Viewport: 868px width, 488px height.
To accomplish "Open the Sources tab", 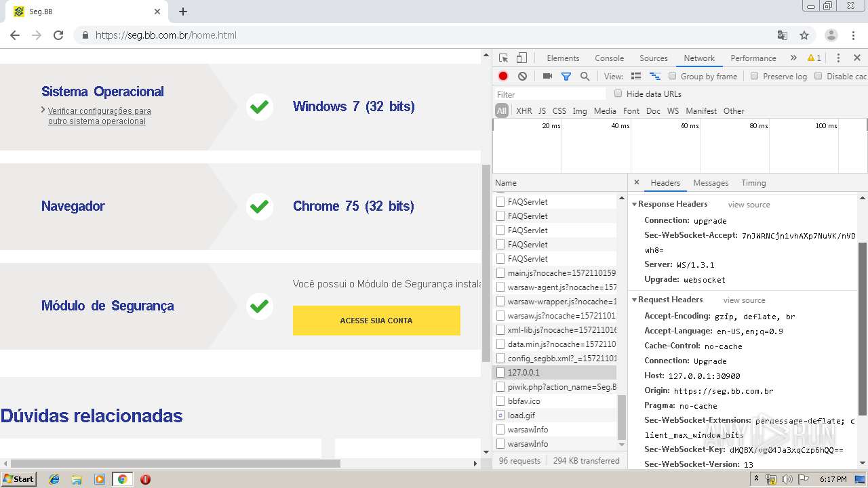I will coord(654,58).
